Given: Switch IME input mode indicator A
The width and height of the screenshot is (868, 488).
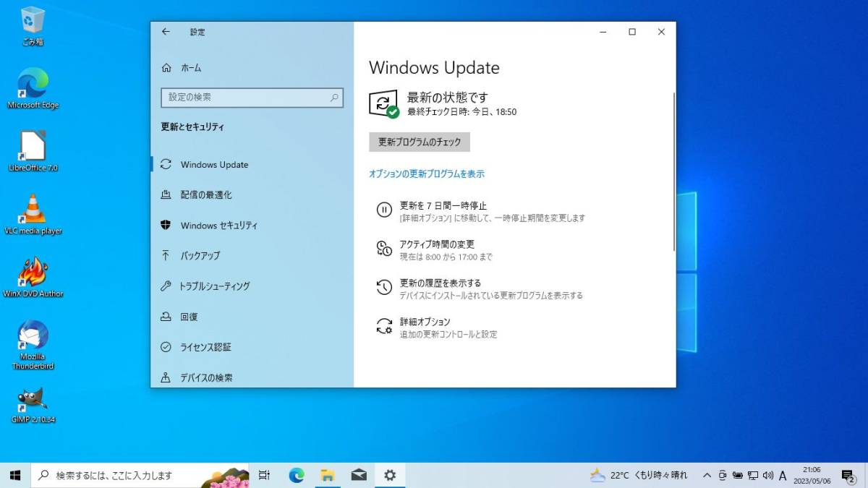Looking at the screenshot, I should coord(783,475).
